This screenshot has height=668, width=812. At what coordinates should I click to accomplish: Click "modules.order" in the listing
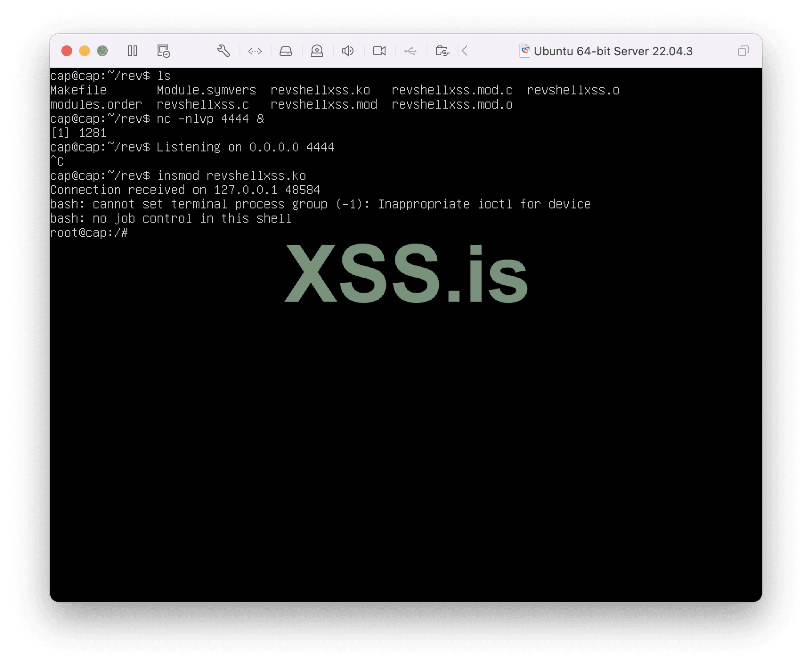pyautogui.click(x=96, y=105)
